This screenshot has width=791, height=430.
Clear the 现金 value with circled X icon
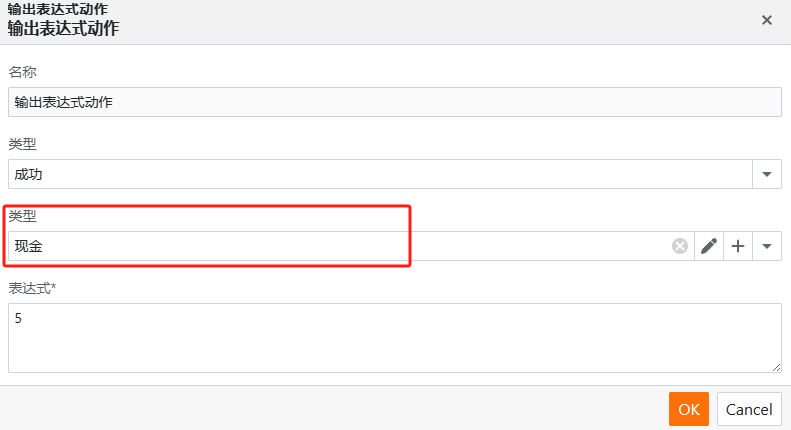pos(680,246)
